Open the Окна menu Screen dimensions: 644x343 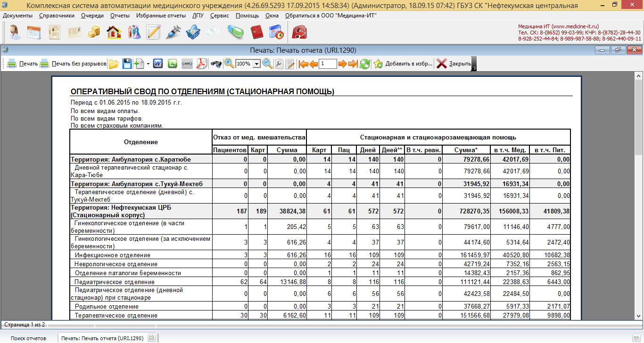tap(272, 16)
